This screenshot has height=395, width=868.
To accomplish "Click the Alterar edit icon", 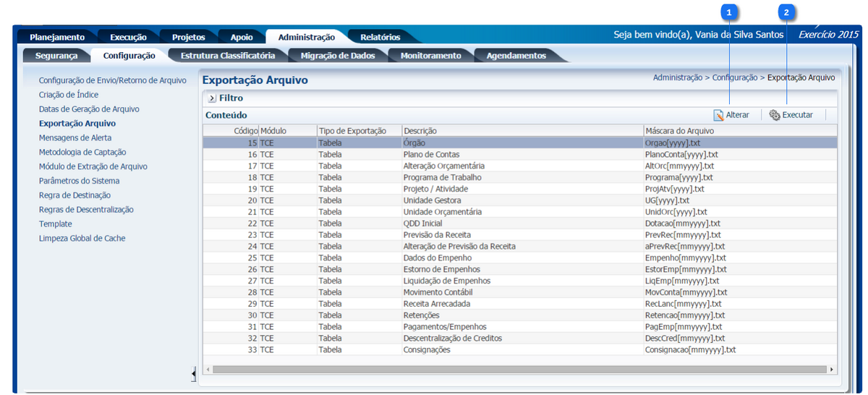I will [718, 115].
